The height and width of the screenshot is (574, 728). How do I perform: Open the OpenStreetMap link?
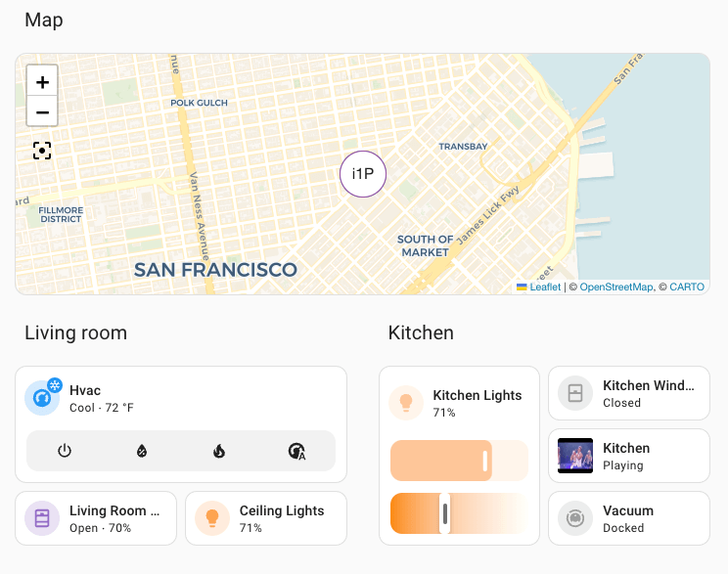(x=615, y=287)
